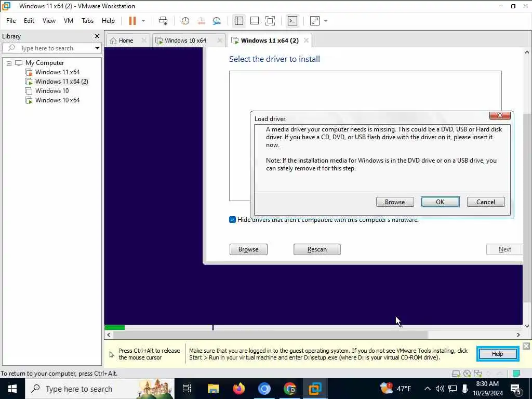Click the network adapter status icon
Viewport: 532px width, 399px height.
[478, 374]
